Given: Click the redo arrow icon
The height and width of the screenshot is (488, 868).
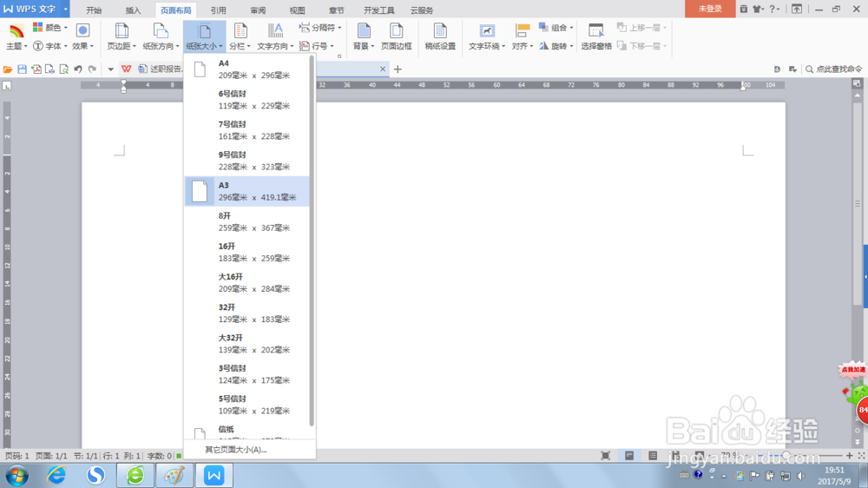Looking at the screenshot, I should [x=93, y=69].
